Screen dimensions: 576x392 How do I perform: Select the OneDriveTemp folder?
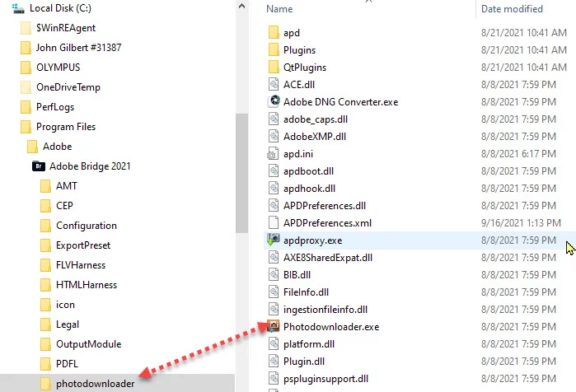tap(61, 87)
